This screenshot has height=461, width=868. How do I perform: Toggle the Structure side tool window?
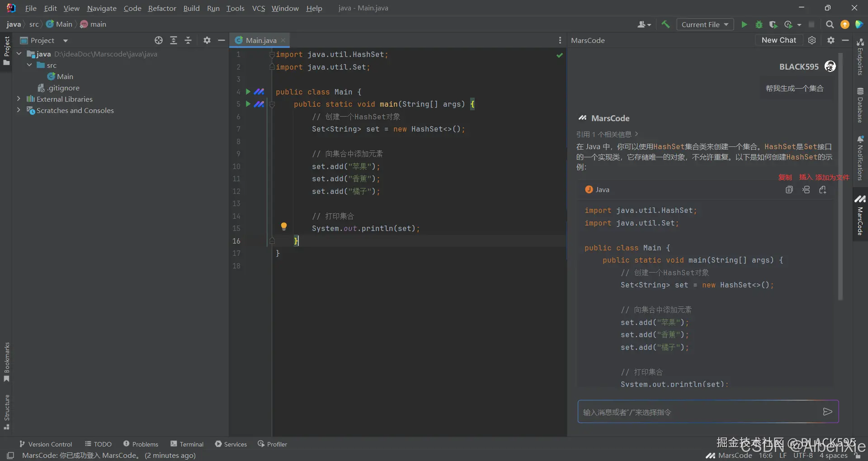(6, 412)
